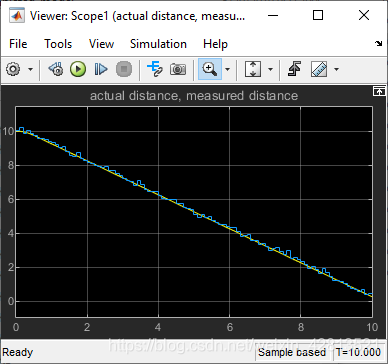The width and height of the screenshot is (388, 364).
Task: Take a snapshot with the camera icon
Action: coord(178,69)
